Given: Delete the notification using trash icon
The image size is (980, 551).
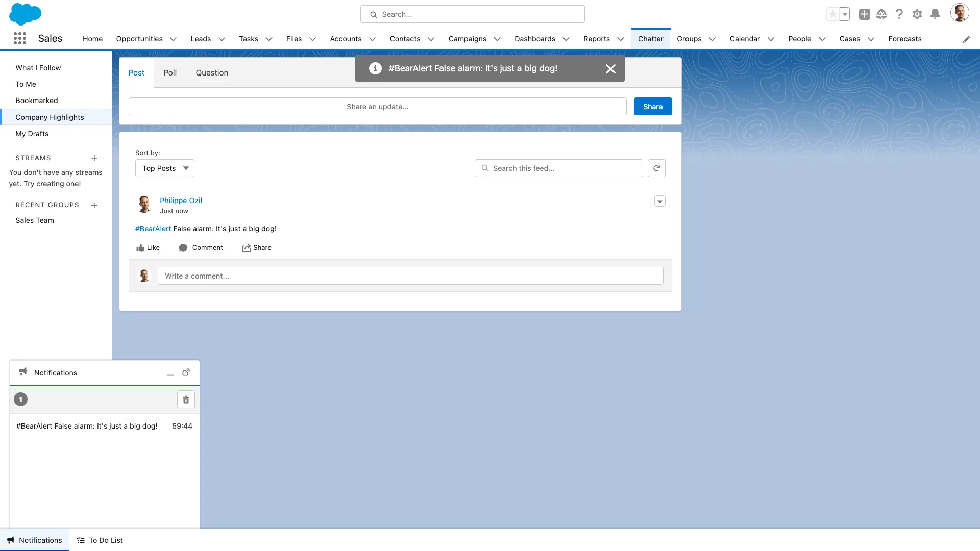Looking at the screenshot, I should [186, 399].
